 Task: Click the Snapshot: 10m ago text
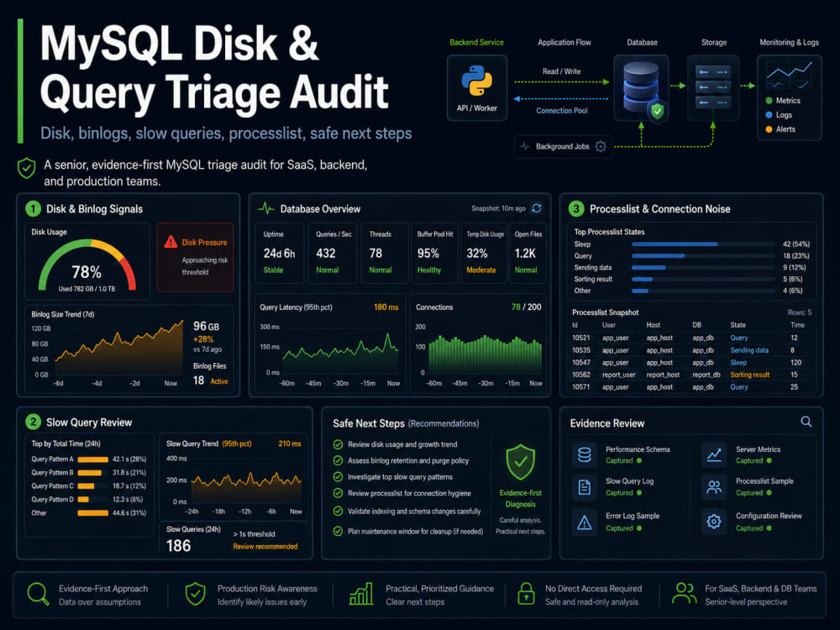[498, 208]
